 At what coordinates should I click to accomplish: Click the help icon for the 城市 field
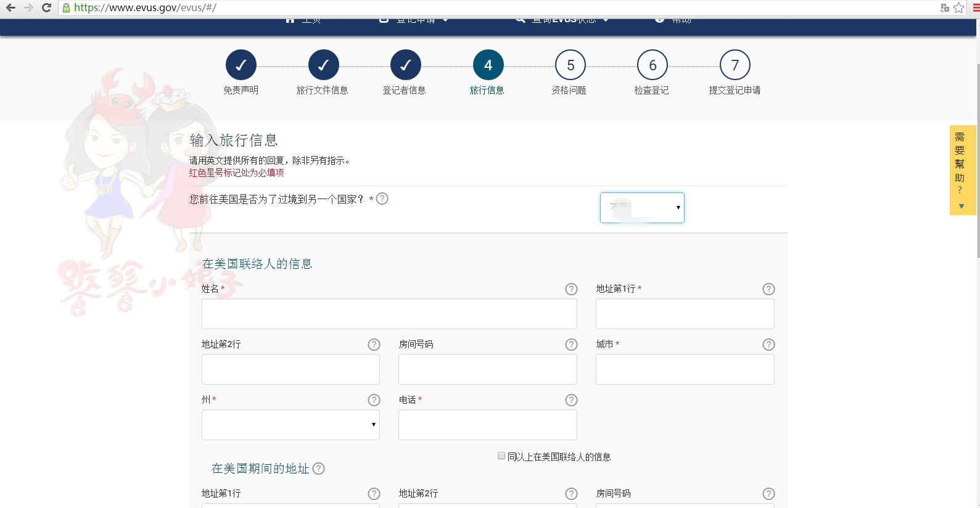(x=768, y=345)
